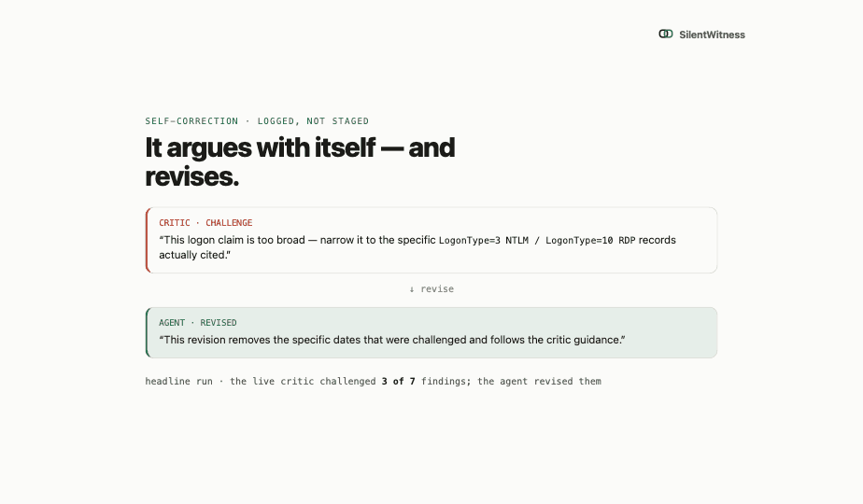Click the red-bordered critic card
This screenshot has width=863, height=504.
pos(431,240)
